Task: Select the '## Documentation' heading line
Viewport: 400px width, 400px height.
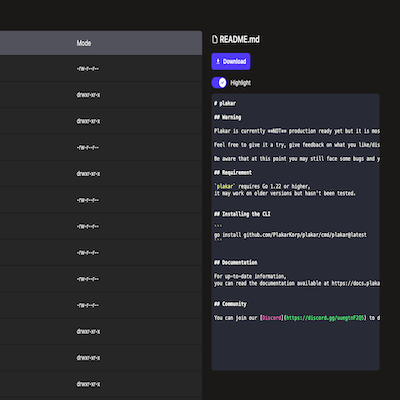Action: pos(236,263)
